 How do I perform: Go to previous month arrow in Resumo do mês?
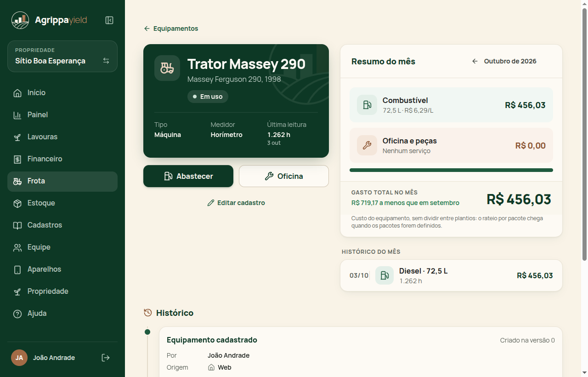tap(475, 61)
